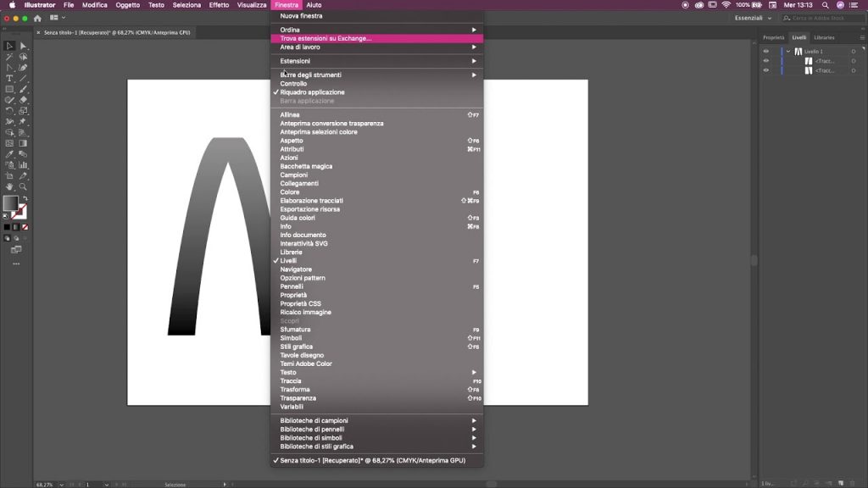Pick the Magic Wand tool
Screen dimensions: 868x488
[x=9, y=57]
